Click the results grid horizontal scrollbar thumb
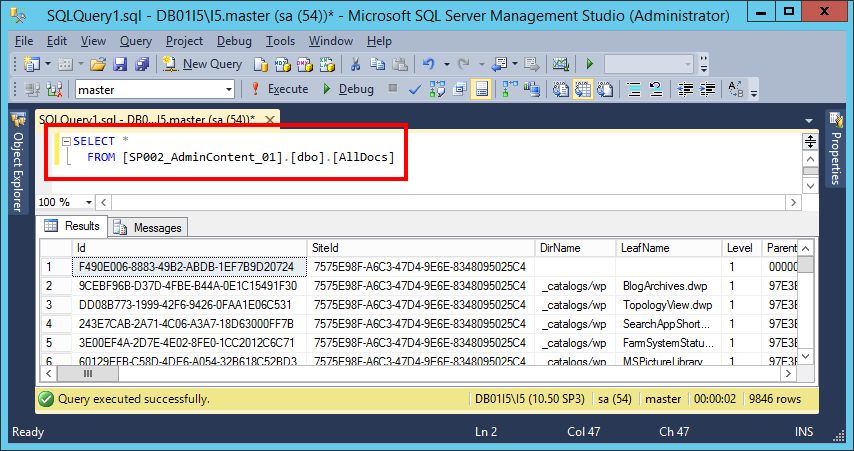The width and height of the screenshot is (854, 451). point(88,374)
